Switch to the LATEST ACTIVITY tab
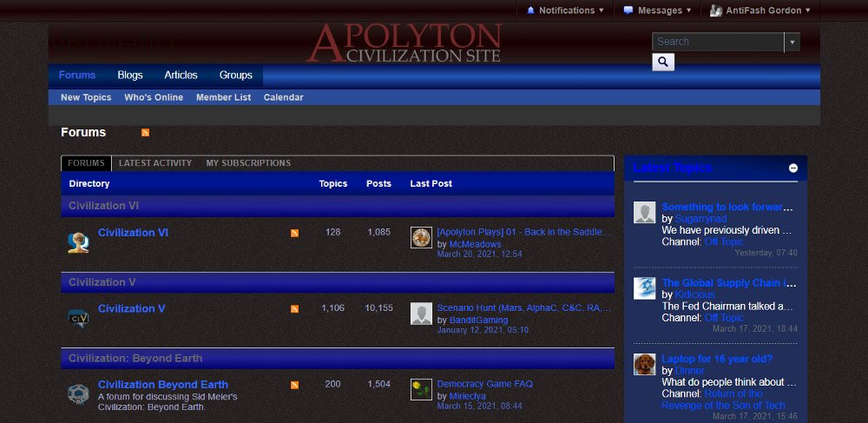The image size is (868, 423). (155, 163)
